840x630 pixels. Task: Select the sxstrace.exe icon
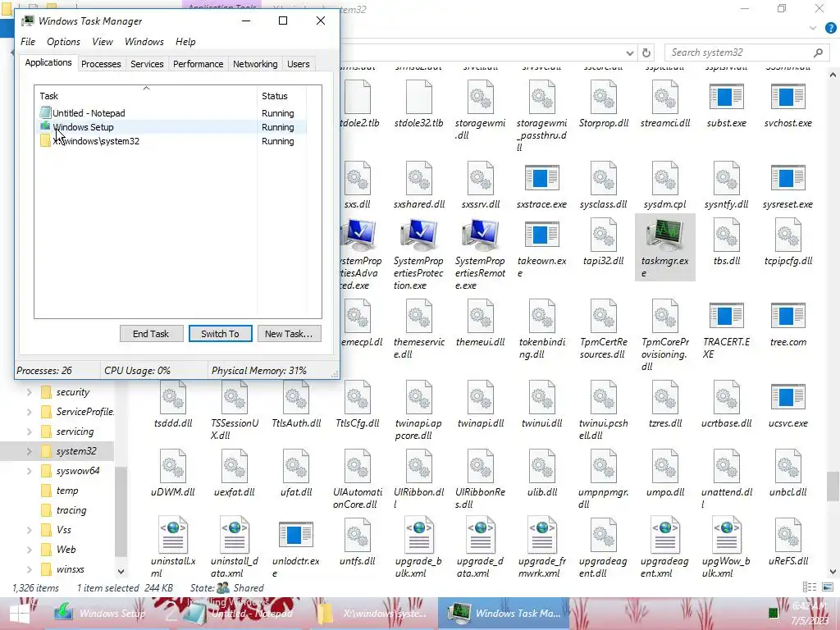(x=541, y=179)
